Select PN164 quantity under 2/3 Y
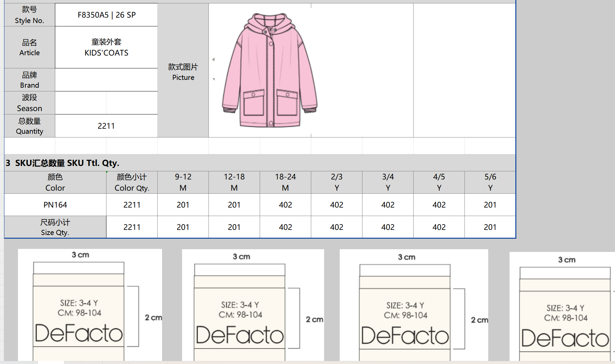The height and width of the screenshot is (364, 615). click(337, 205)
